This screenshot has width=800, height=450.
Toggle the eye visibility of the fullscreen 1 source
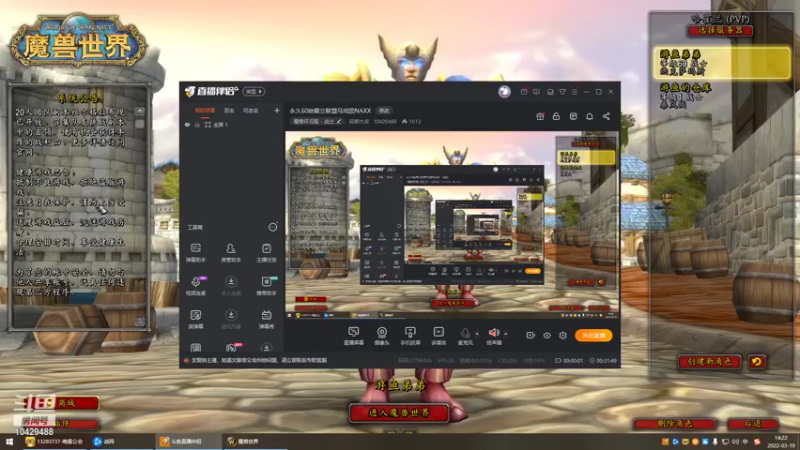point(187,124)
